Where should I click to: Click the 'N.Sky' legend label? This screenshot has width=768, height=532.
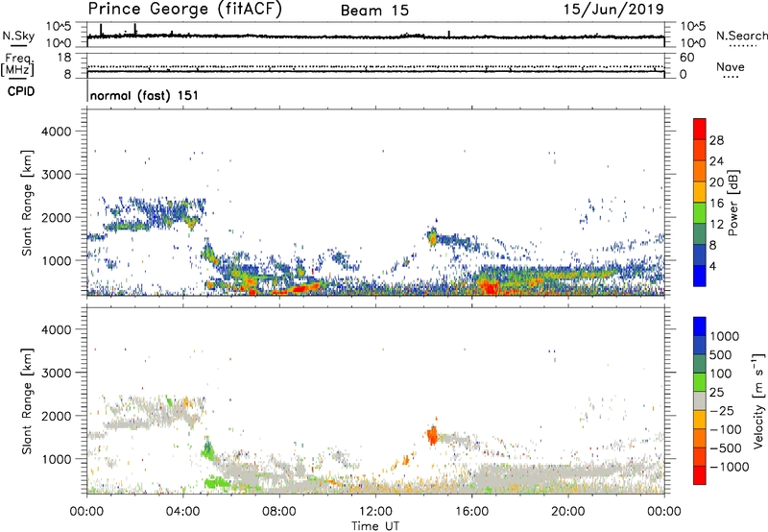[x=18, y=36]
